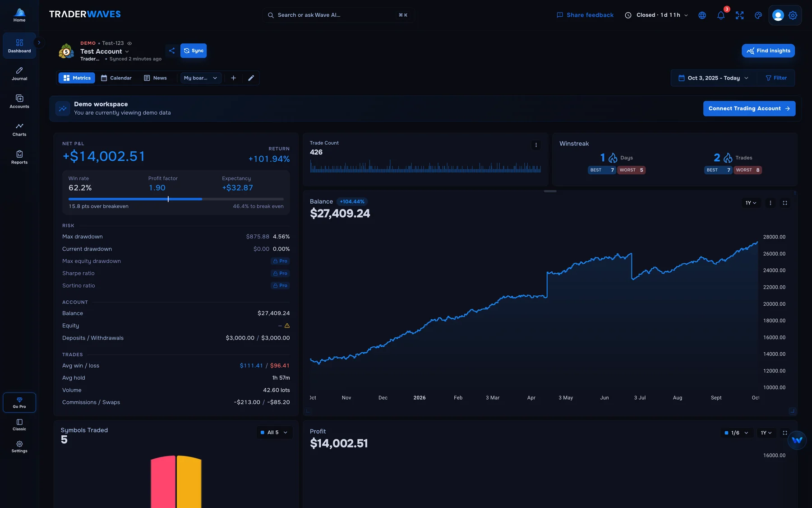
Task: Click the Sync button
Action: [x=194, y=51]
